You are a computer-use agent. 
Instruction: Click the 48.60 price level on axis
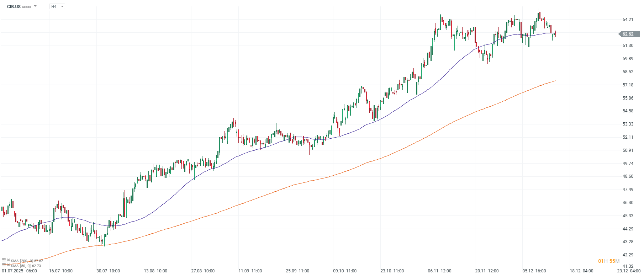click(628, 176)
